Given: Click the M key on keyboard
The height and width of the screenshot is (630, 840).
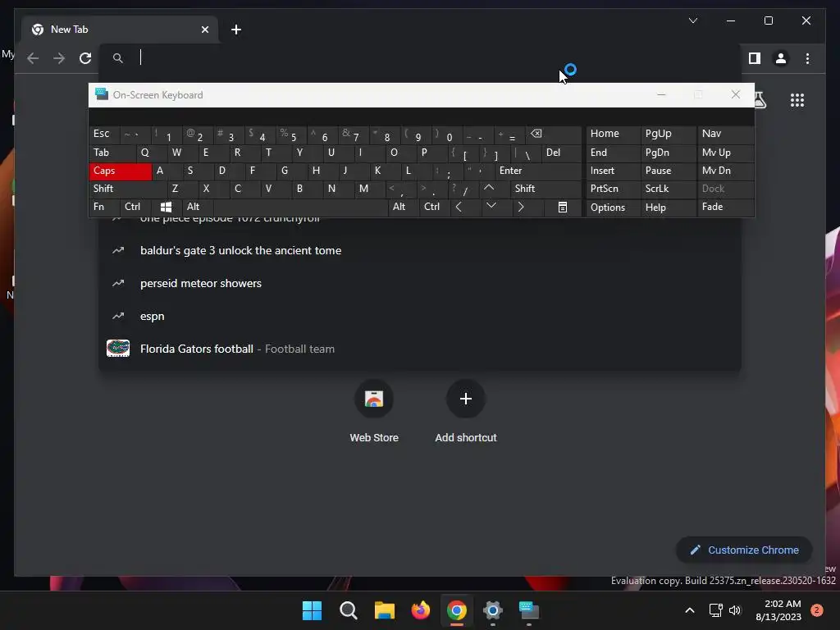Looking at the screenshot, I should point(369,189).
